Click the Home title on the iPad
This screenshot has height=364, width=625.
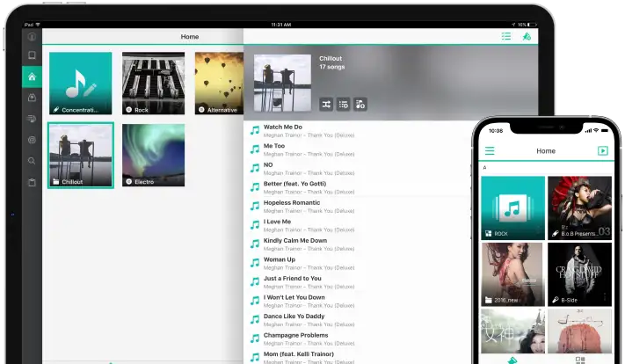190,37
